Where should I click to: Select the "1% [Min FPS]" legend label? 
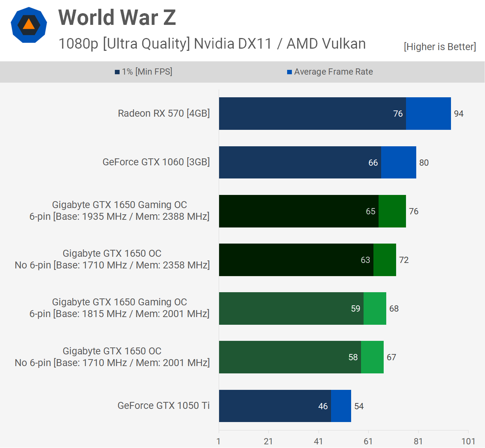tap(147, 72)
